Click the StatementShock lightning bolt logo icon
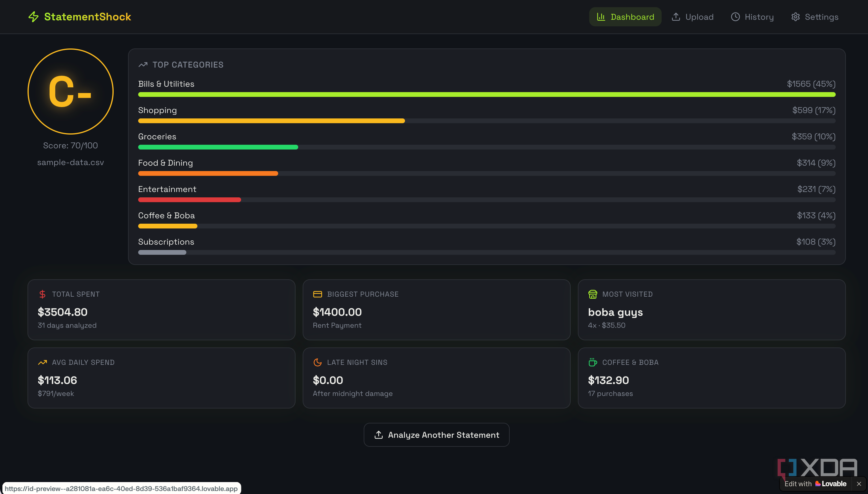 click(33, 17)
